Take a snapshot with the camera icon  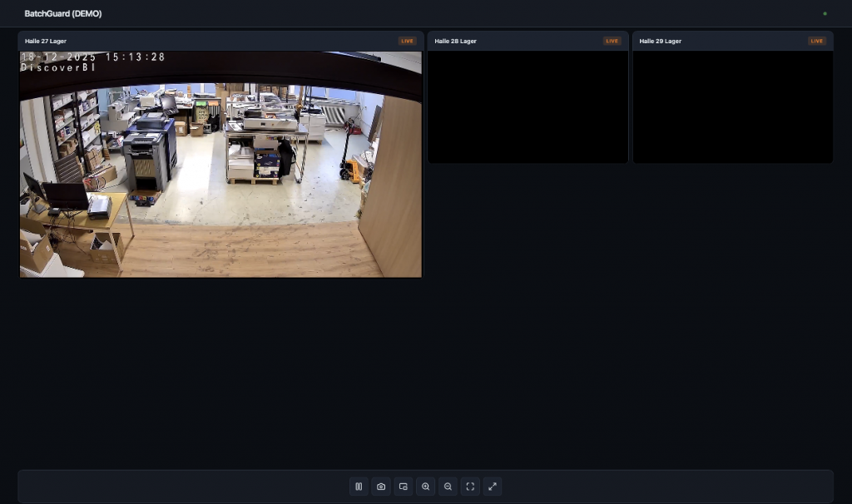pos(381,487)
